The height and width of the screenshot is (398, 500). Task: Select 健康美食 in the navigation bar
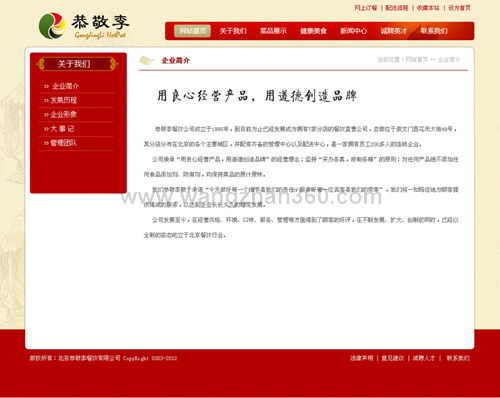point(313,31)
